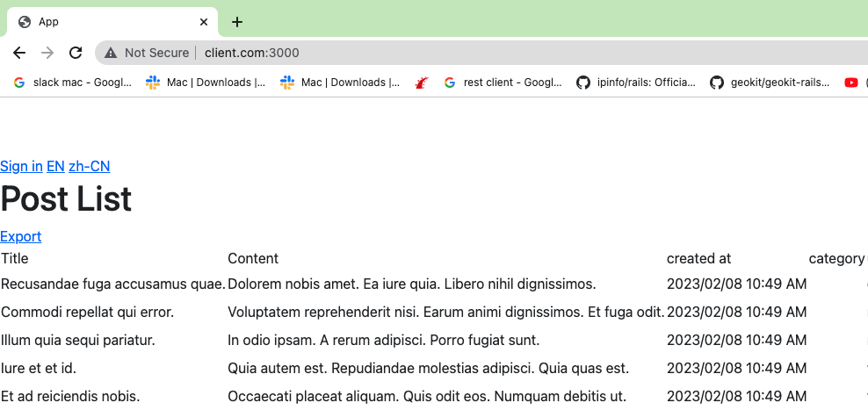Open the slack mac Google bookmark

pos(73,83)
